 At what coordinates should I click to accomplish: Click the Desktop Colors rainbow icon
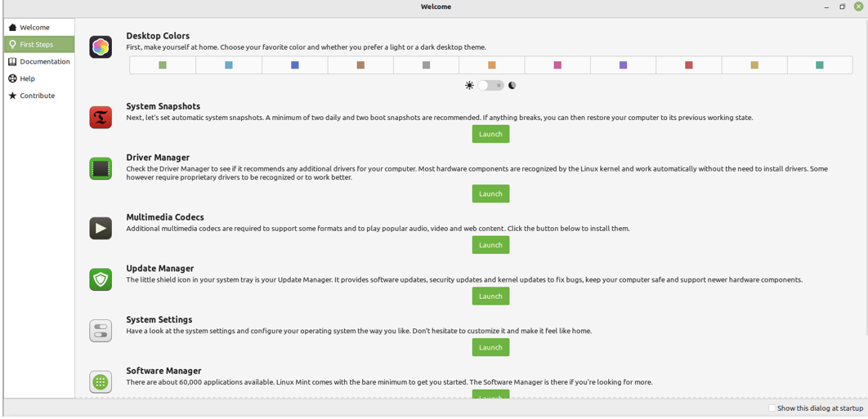point(101,47)
